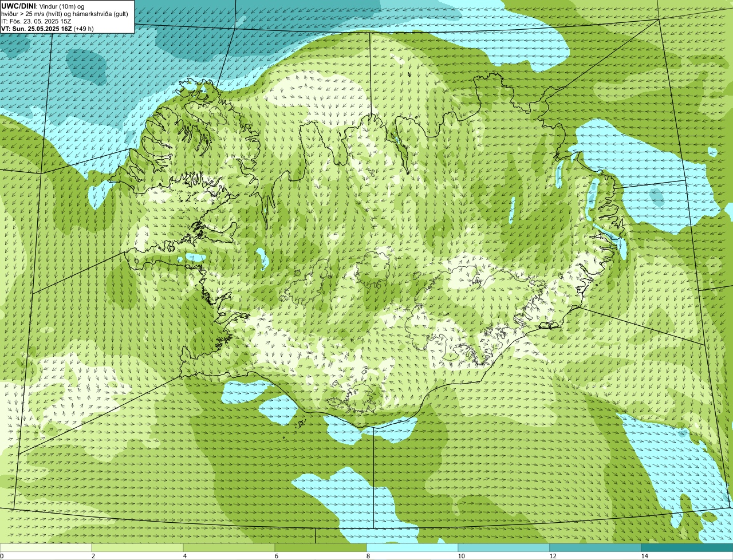
Task: Click the 10–12 m/s turquoise legend swatch
Action: click(x=504, y=547)
